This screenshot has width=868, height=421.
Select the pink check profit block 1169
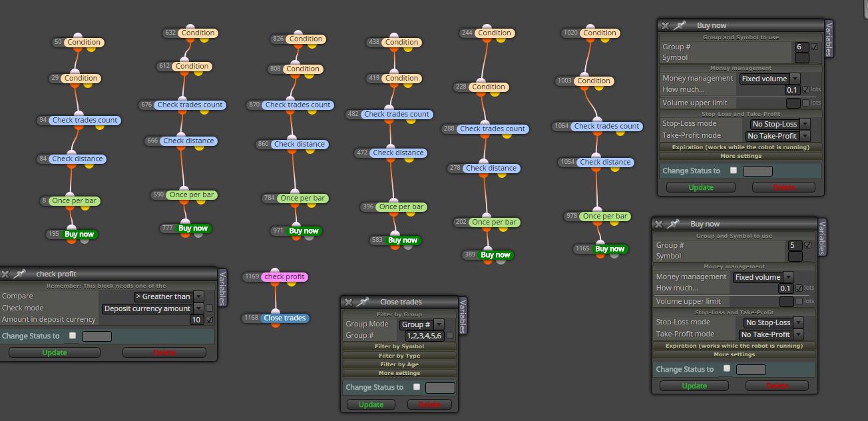(284, 276)
